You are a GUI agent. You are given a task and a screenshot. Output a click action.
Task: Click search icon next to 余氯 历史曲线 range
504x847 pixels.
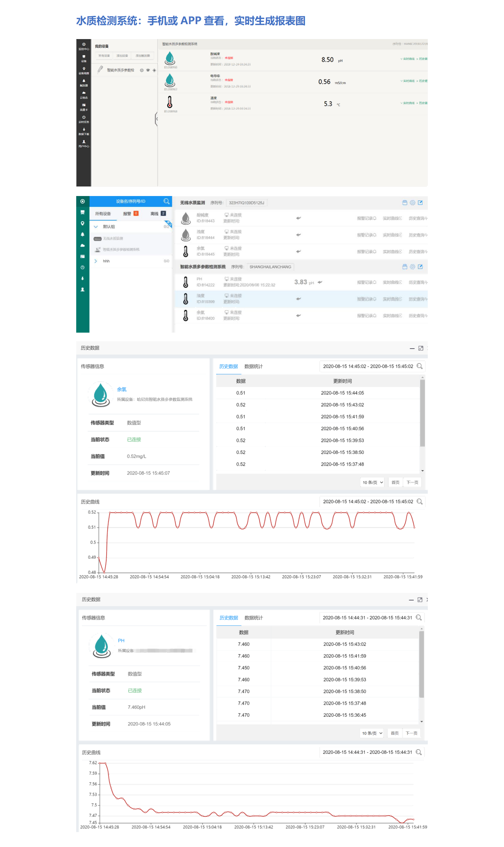pos(420,501)
